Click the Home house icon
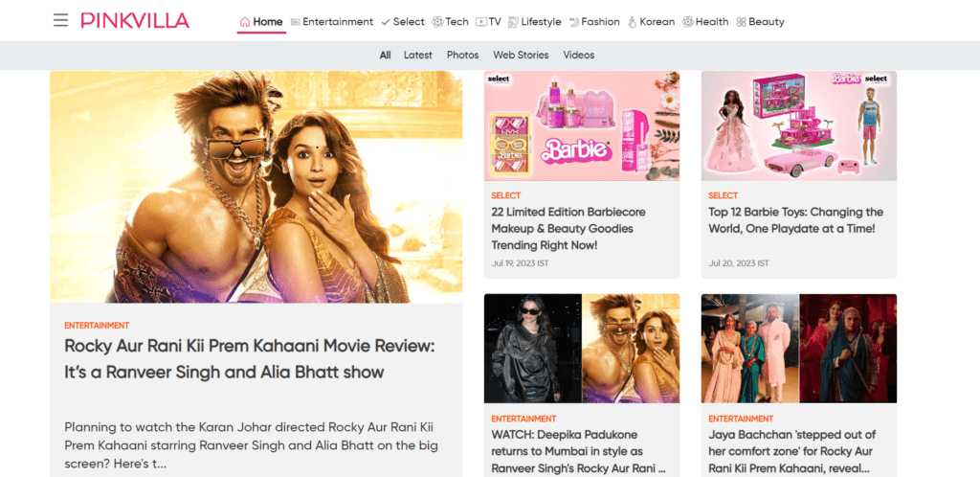The height and width of the screenshot is (477, 980). (245, 22)
